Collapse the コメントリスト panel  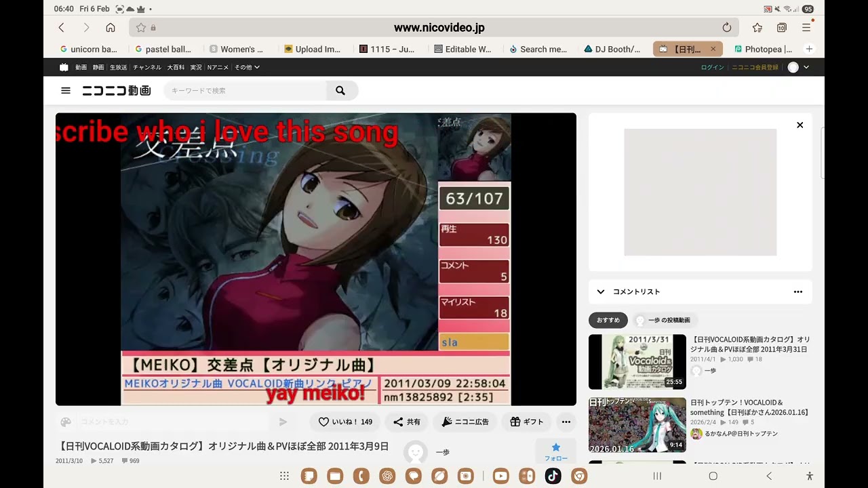coord(601,291)
